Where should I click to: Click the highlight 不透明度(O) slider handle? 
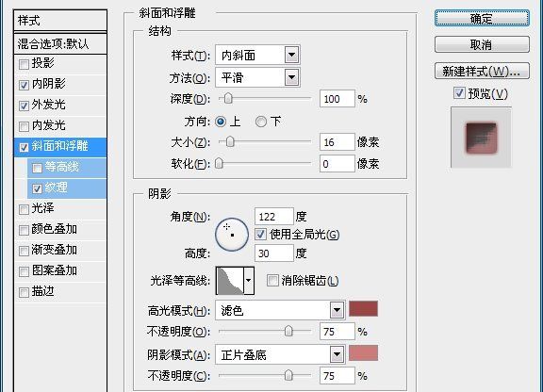tap(288, 332)
